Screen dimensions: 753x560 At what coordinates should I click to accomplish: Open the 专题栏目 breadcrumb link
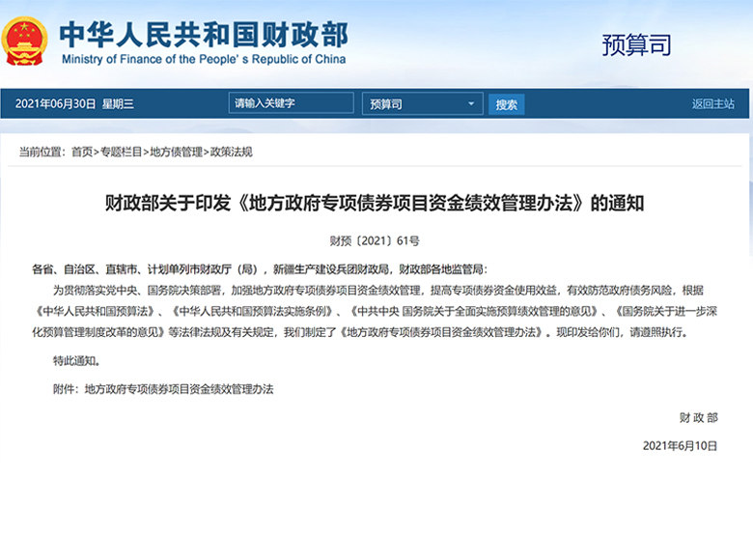(121, 153)
